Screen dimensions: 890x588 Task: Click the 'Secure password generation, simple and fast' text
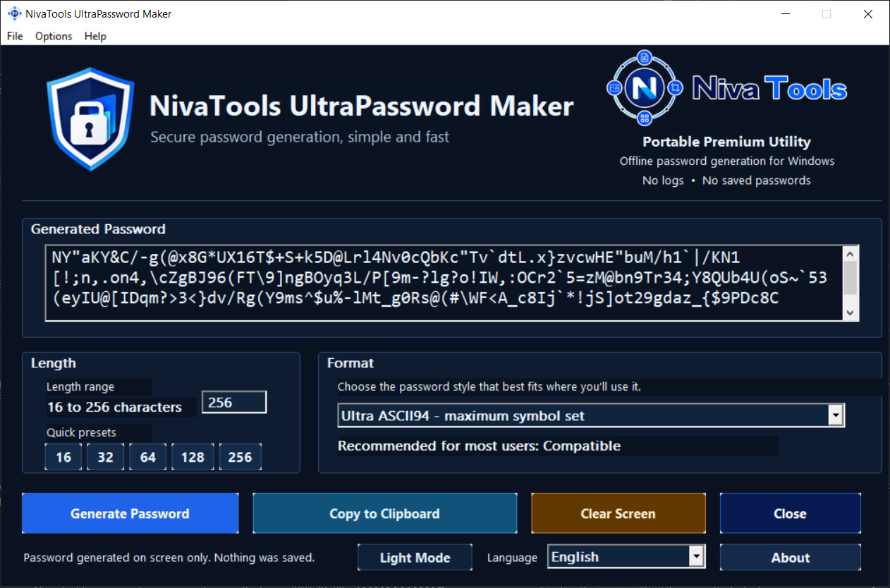300,137
